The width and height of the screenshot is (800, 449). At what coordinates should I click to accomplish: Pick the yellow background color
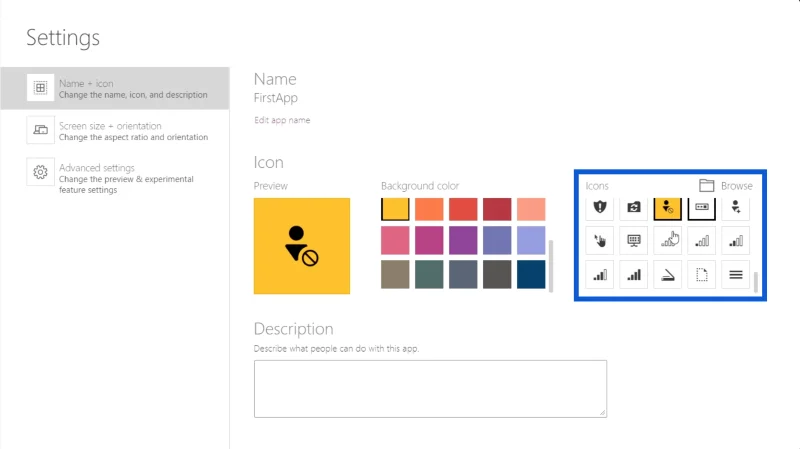pyautogui.click(x=395, y=209)
